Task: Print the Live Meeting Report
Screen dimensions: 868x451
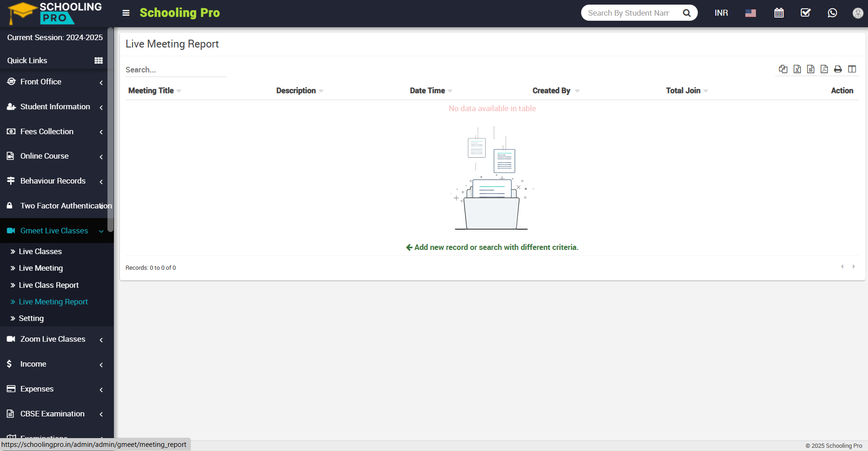Action: tap(838, 69)
